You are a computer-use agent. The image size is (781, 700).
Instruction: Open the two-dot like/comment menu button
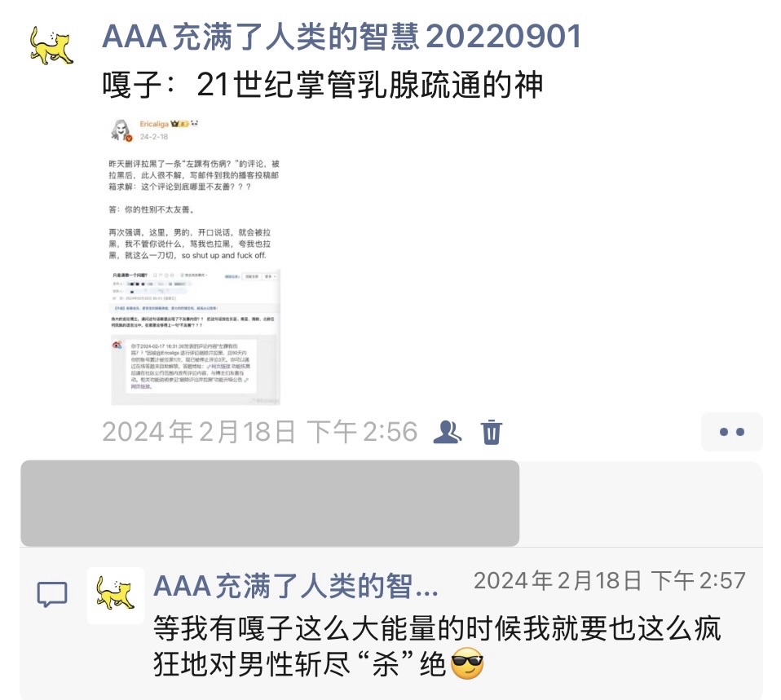pyautogui.click(x=732, y=432)
